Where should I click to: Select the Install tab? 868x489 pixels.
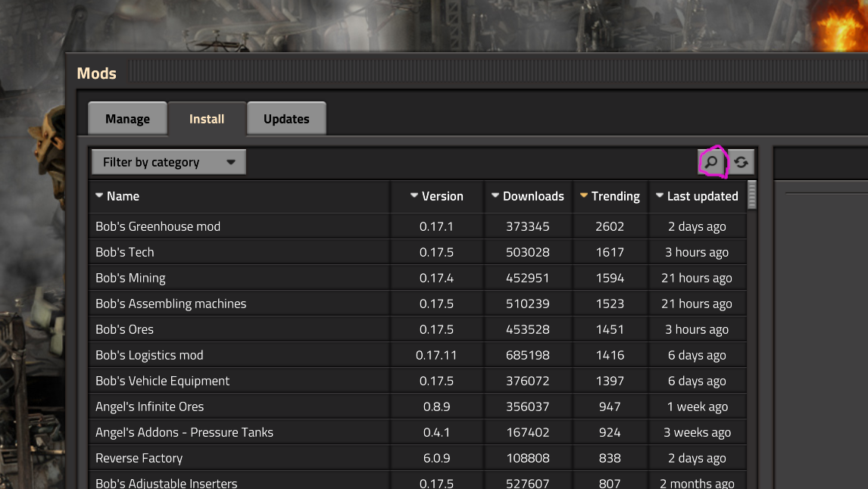(x=207, y=119)
